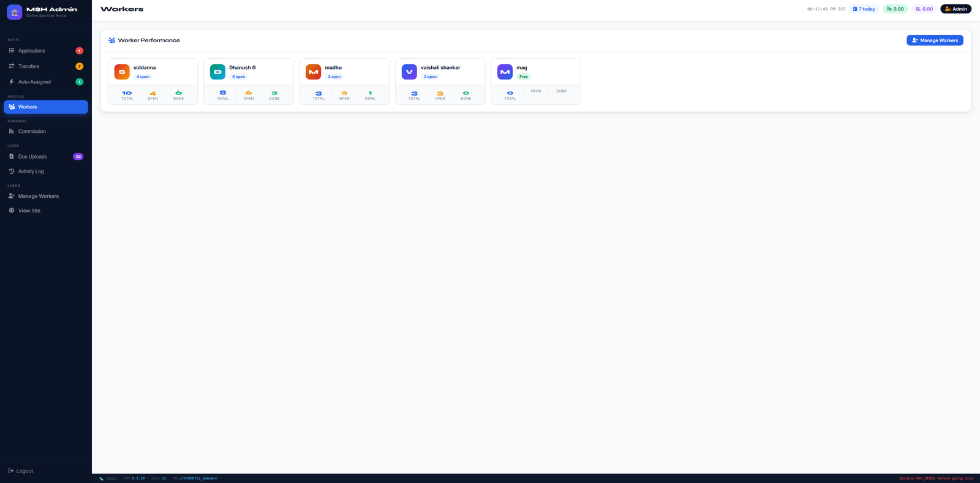The height and width of the screenshot is (483, 980).
Task: Click mag's purple M avatar
Action: 505,72
